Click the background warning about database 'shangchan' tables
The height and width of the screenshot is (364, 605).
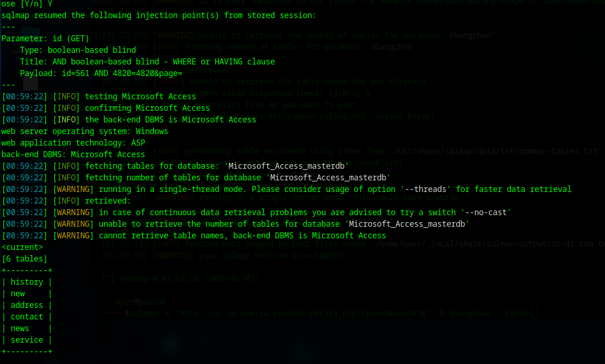point(299,35)
